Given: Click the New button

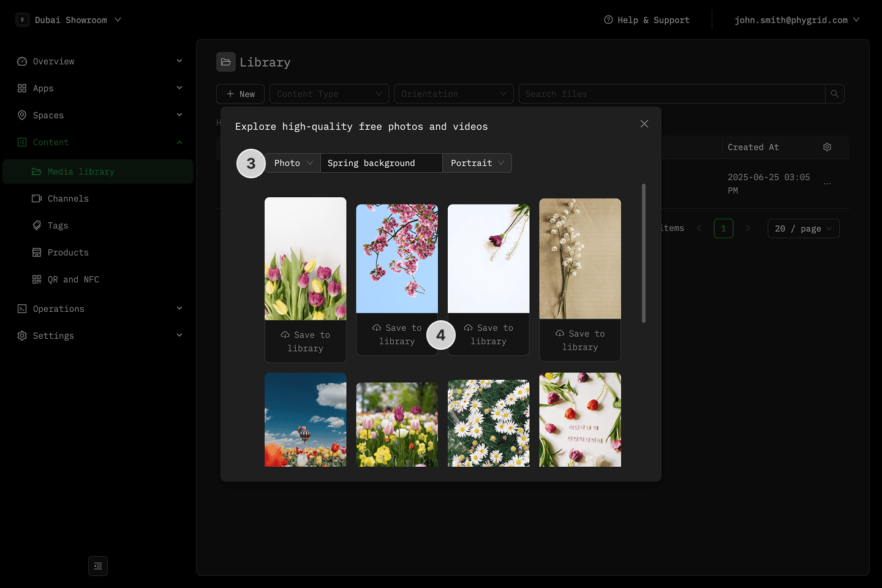Looking at the screenshot, I should tap(240, 94).
